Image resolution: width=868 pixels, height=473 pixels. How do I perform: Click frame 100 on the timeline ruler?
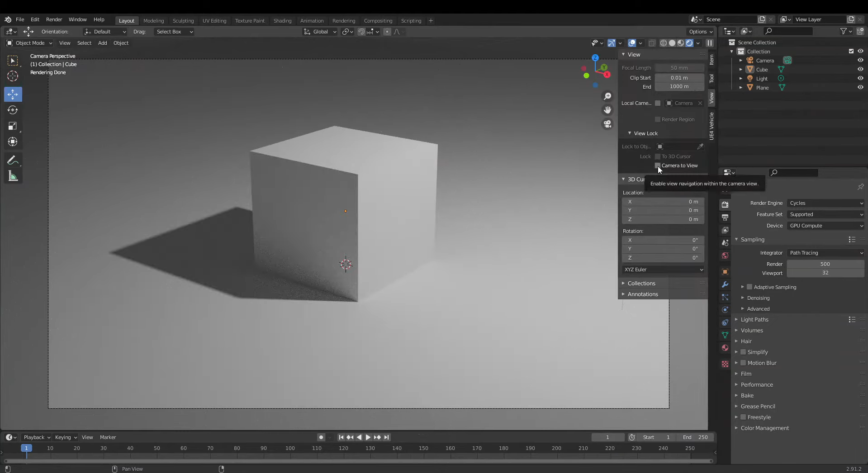coord(290,448)
